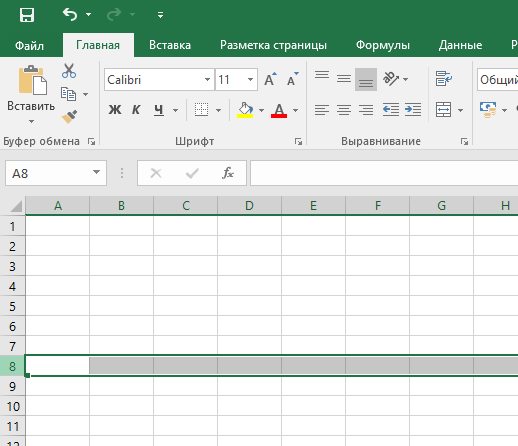This screenshot has width=518, height=446.
Task: Select the Cut scissors icon
Action: (x=69, y=71)
